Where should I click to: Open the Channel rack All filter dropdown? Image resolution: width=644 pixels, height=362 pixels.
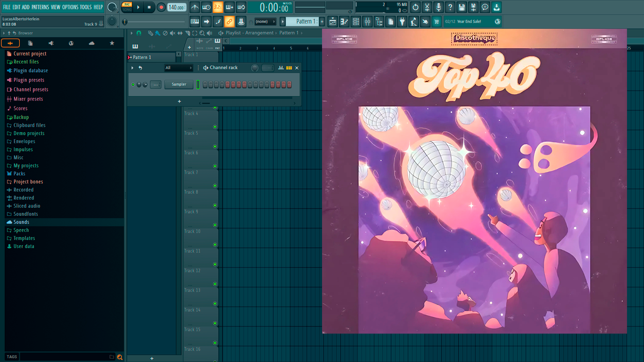pyautogui.click(x=179, y=68)
